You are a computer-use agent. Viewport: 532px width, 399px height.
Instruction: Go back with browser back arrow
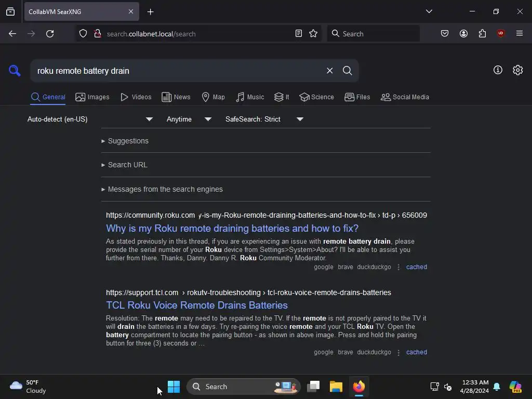[x=12, y=34]
